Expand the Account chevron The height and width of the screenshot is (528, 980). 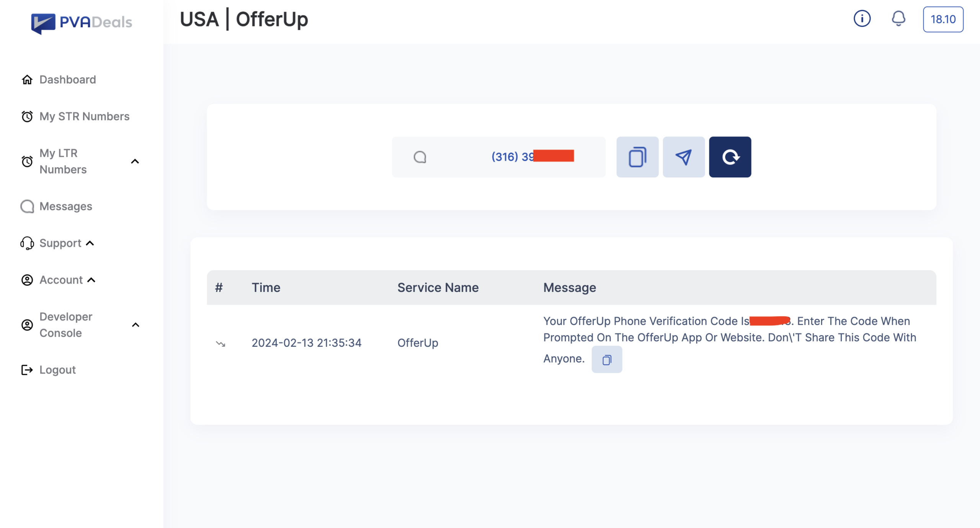click(91, 280)
